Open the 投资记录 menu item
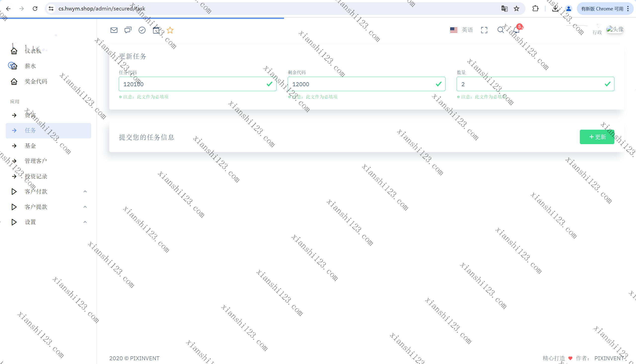The width and height of the screenshot is (636, 364). [48, 176]
